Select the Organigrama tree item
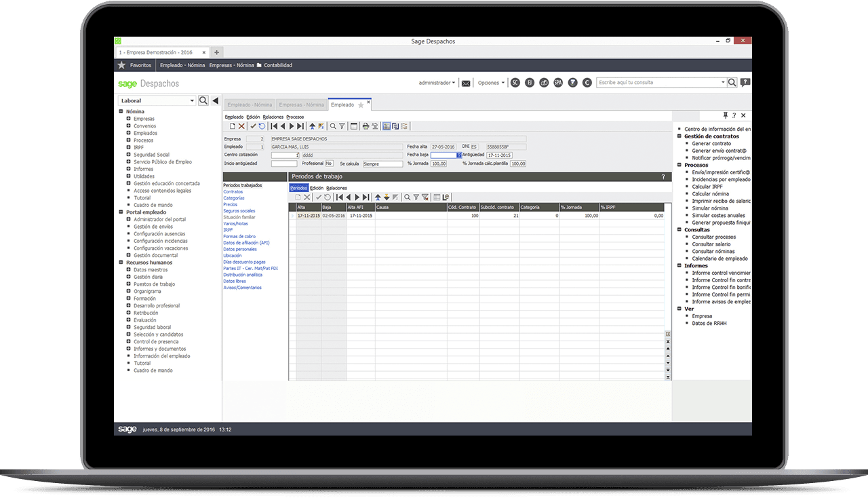 pos(149,291)
